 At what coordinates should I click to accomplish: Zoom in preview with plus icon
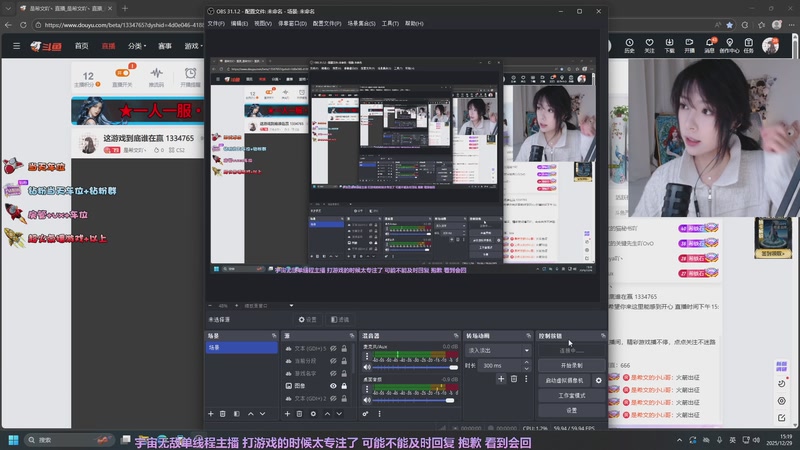coord(236,306)
